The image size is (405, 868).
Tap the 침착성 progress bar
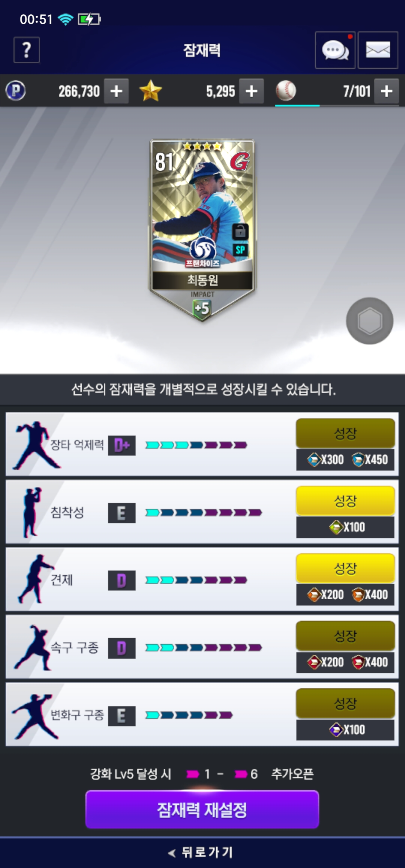(x=204, y=512)
